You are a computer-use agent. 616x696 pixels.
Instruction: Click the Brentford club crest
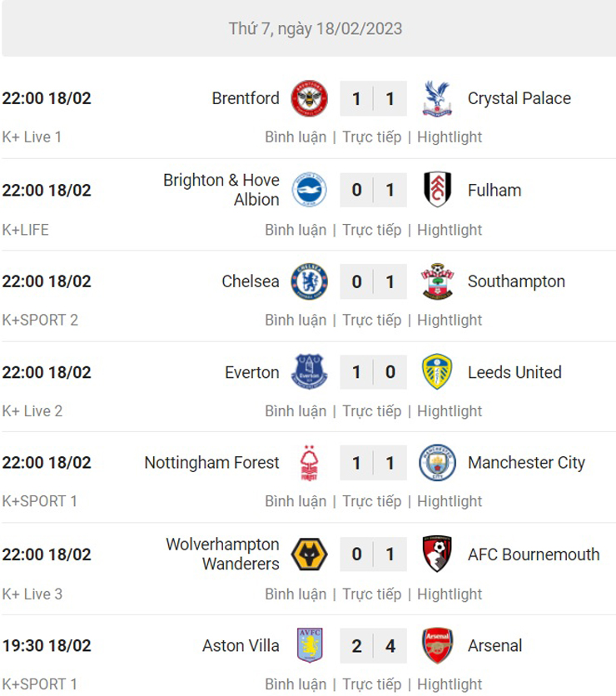tap(310, 98)
